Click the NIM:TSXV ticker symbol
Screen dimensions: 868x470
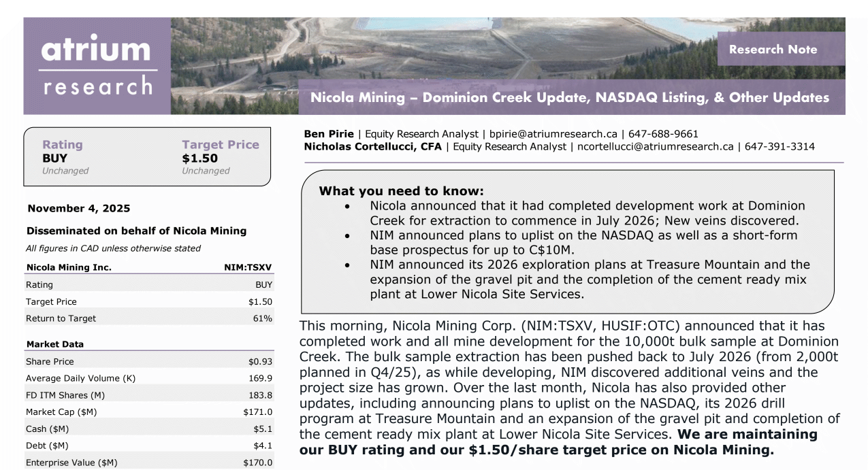point(248,267)
